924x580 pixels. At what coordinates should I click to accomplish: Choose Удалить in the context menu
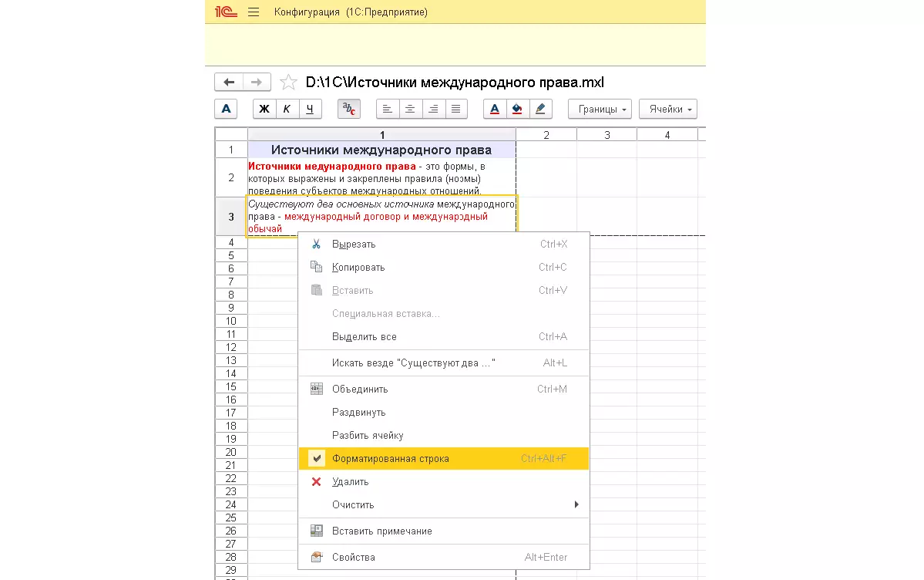click(444, 481)
